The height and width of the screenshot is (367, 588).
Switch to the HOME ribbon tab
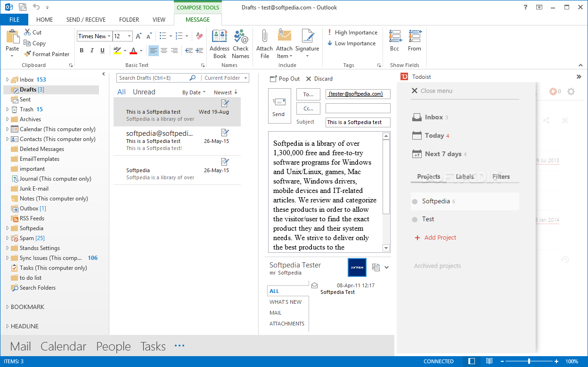click(44, 20)
